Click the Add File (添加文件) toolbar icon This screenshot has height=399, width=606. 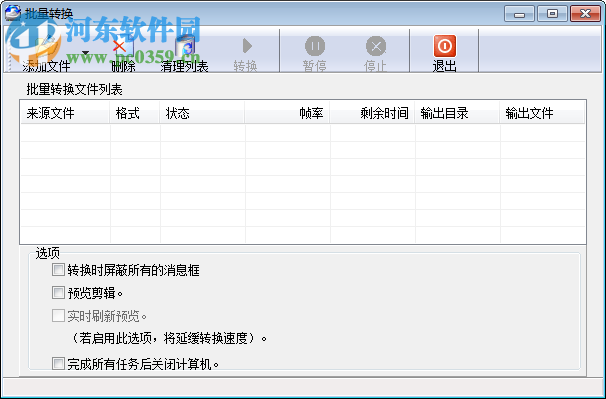coord(46,46)
